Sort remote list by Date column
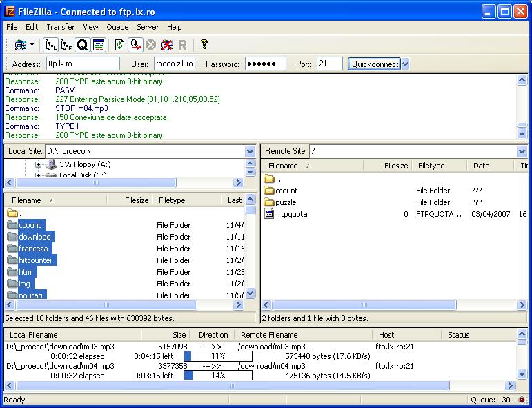532x408 pixels. pos(491,166)
